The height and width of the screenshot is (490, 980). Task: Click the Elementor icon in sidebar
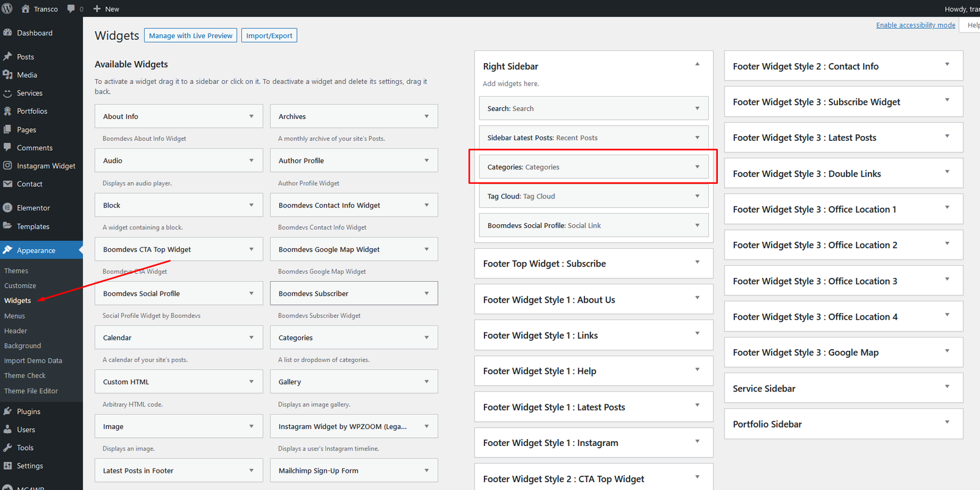tap(7, 208)
